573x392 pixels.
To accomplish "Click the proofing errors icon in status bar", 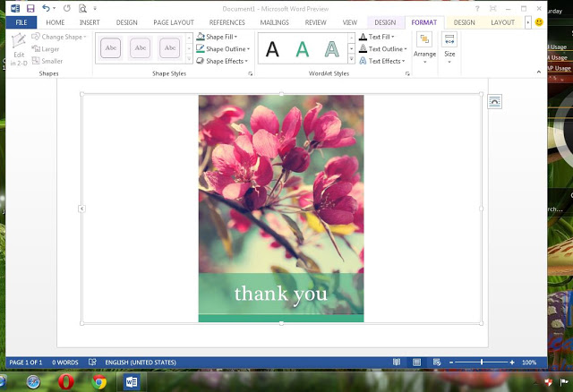I will coord(92,362).
